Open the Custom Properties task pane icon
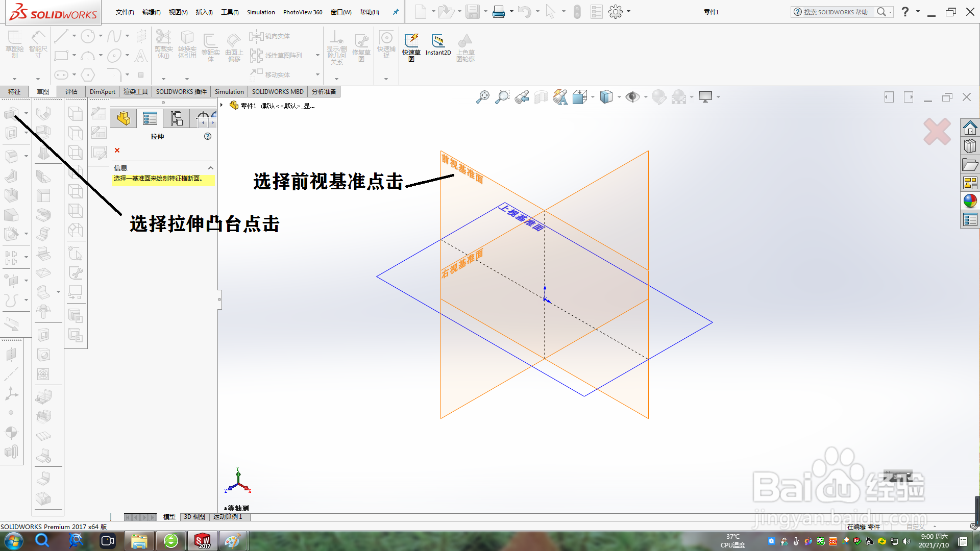Viewport: 980px width, 551px height. click(x=970, y=220)
